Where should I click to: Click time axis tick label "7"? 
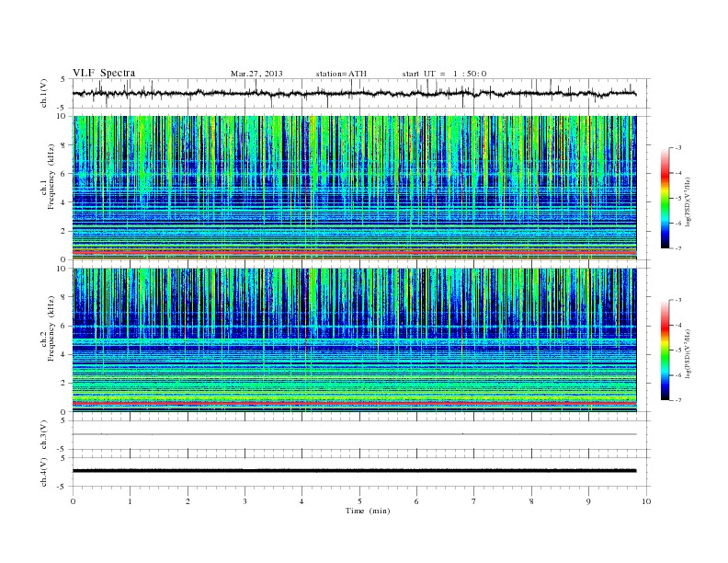pos(474,501)
